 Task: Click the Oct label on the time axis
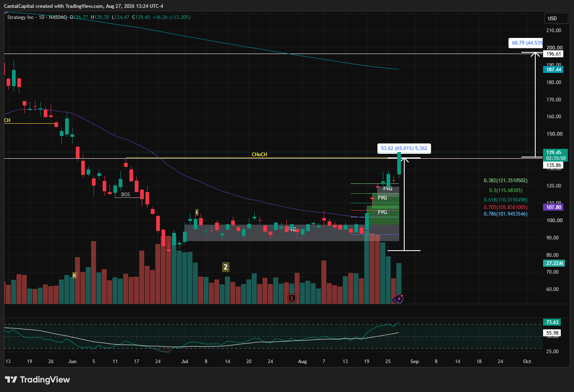click(x=527, y=361)
